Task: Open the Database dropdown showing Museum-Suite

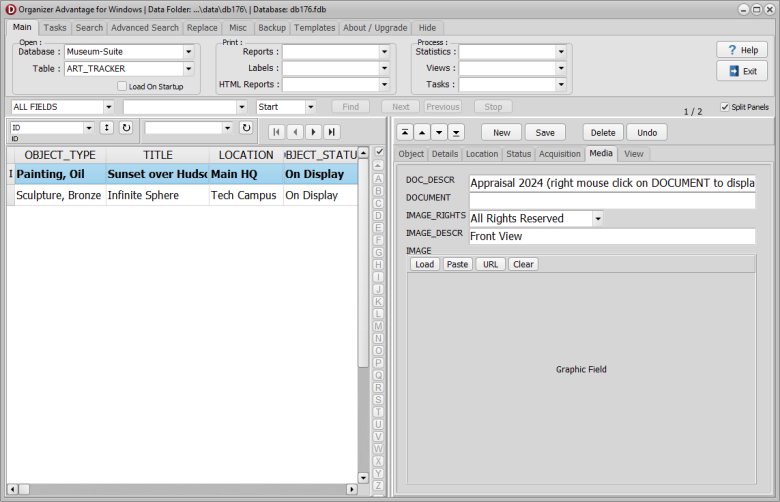Action: coord(188,52)
